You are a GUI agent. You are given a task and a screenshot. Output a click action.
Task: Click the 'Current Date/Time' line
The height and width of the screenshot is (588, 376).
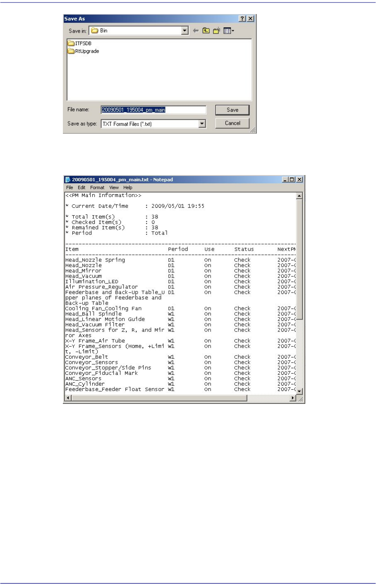tap(135, 206)
